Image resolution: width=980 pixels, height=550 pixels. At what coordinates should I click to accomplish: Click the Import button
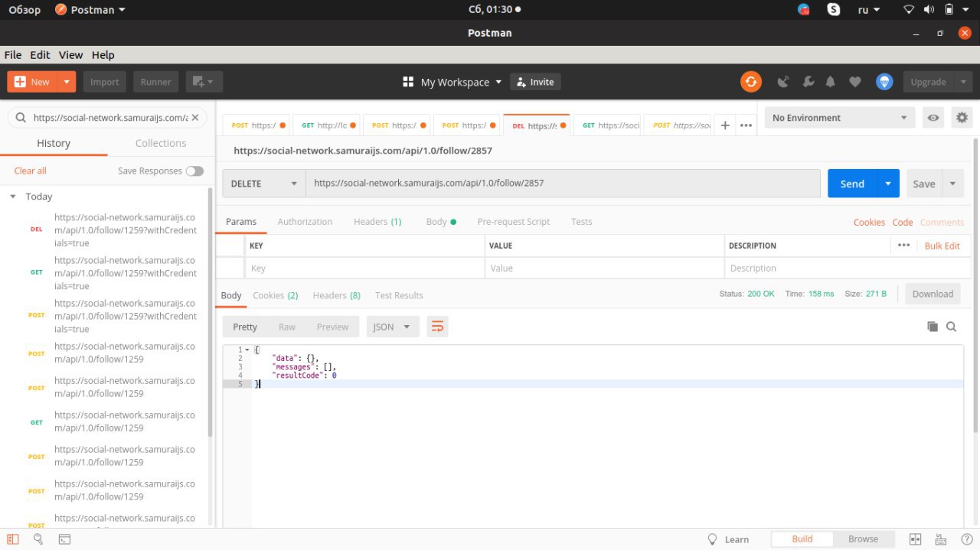pyautogui.click(x=105, y=82)
